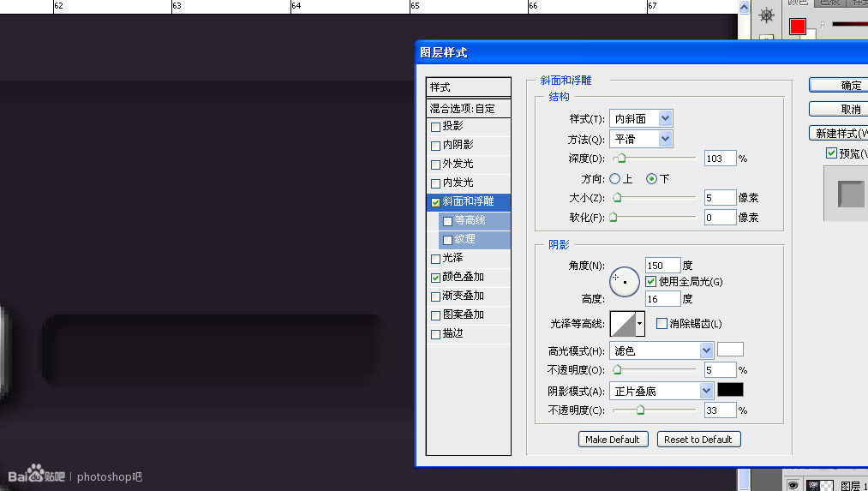Enable the 消除锯齿(L) checkbox
The image size is (868, 491).
661,323
